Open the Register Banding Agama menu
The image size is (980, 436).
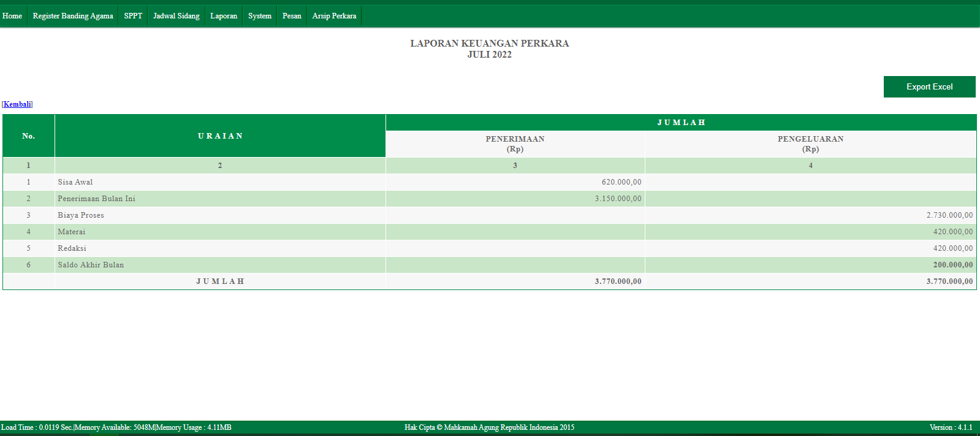pos(73,16)
